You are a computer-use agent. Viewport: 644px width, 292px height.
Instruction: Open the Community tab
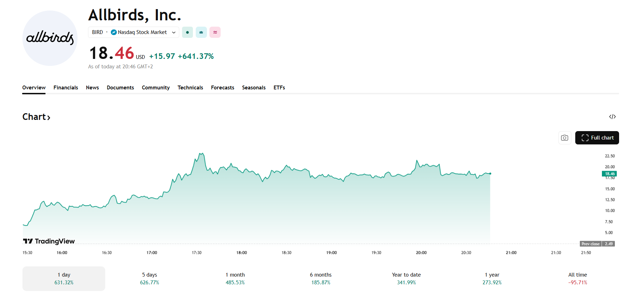click(x=156, y=88)
